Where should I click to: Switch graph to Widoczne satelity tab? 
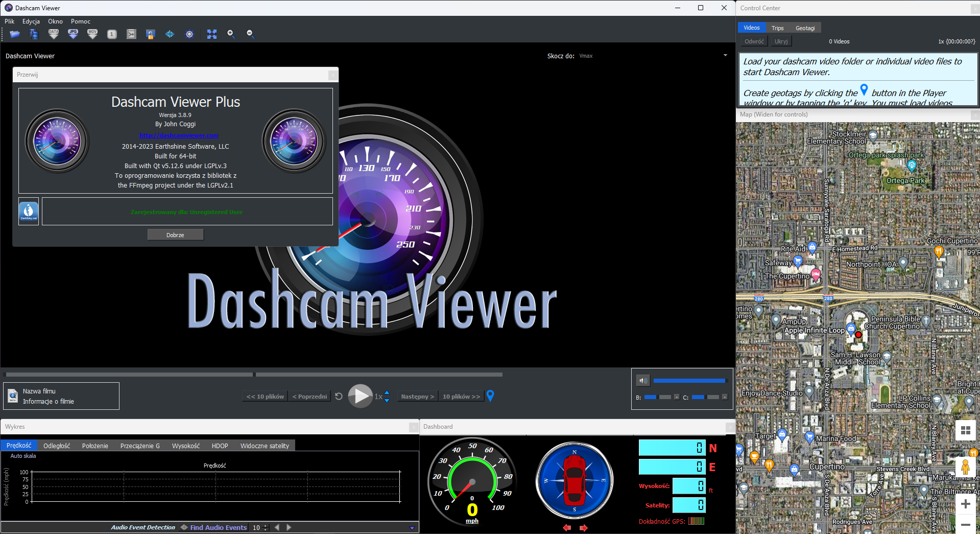tap(265, 446)
